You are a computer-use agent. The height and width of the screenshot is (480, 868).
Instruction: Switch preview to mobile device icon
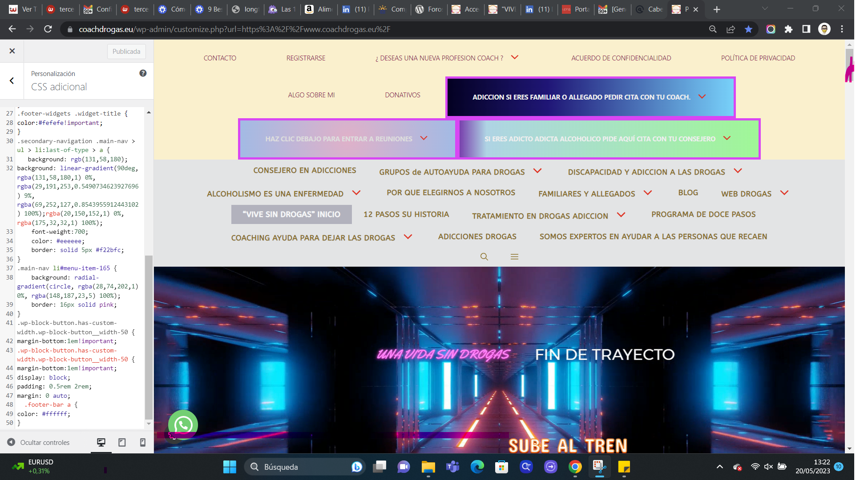point(143,442)
